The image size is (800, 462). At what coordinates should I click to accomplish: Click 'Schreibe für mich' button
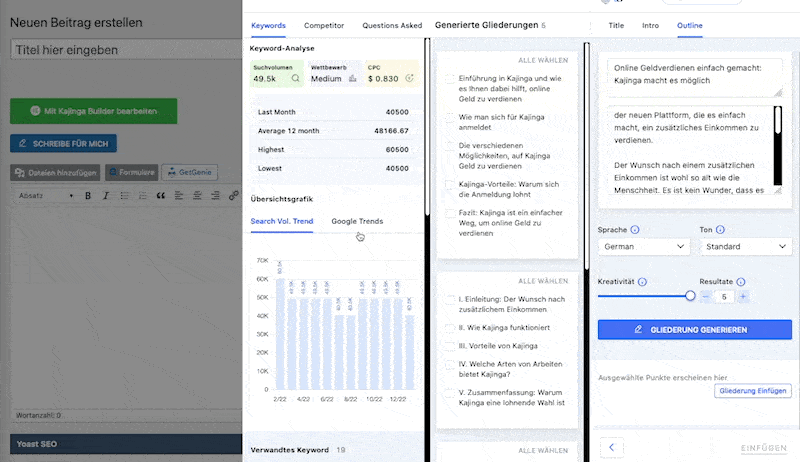(x=63, y=144)
